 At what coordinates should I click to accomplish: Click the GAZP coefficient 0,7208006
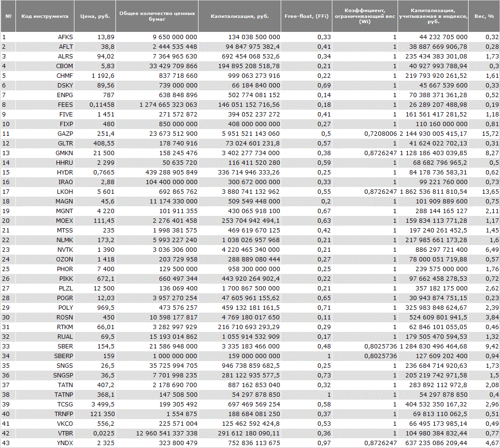coord(381,134)
